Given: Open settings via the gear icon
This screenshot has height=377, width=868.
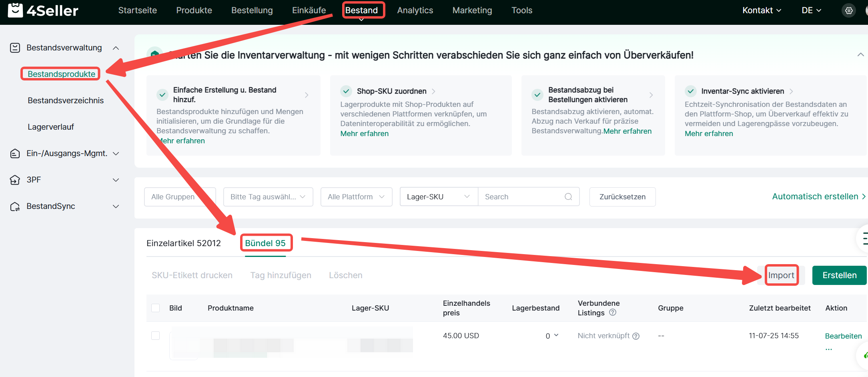Looking at the screenshot, I should pyautogui.click(x=849, y=11).
